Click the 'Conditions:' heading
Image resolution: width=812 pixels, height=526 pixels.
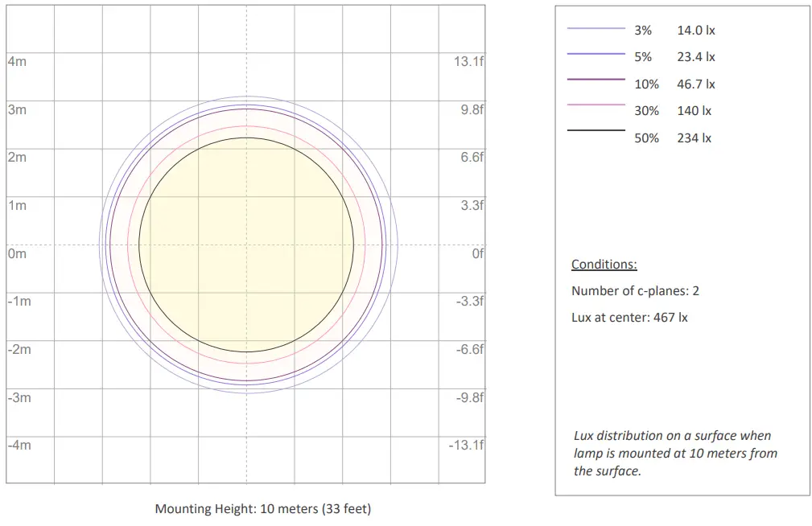point(604,265)
